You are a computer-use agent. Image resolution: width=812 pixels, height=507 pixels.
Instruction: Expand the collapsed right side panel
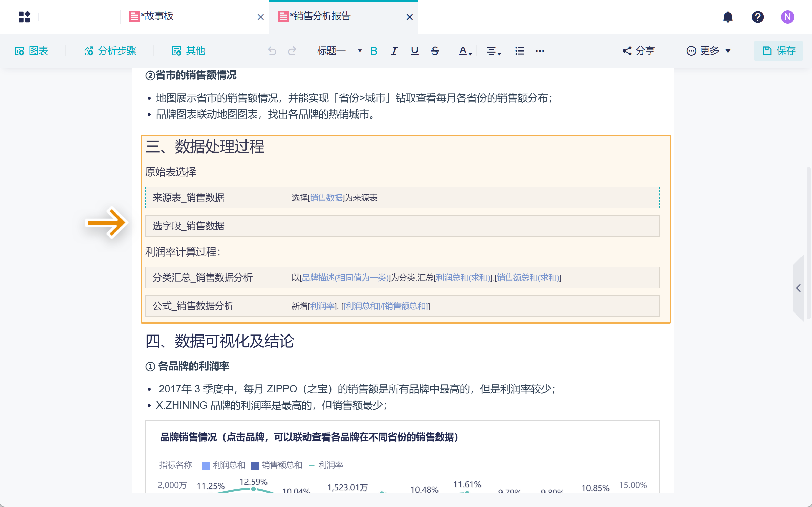798,288
